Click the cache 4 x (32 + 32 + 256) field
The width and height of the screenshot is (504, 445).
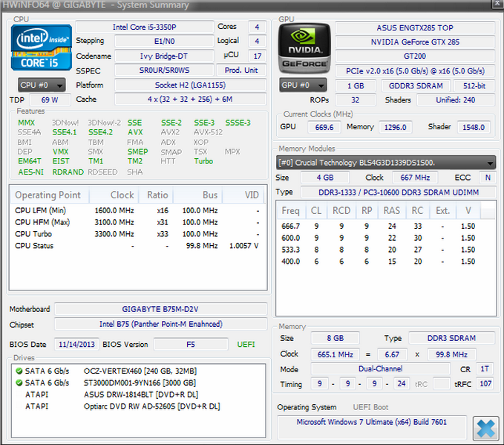(x=190, y=99)
